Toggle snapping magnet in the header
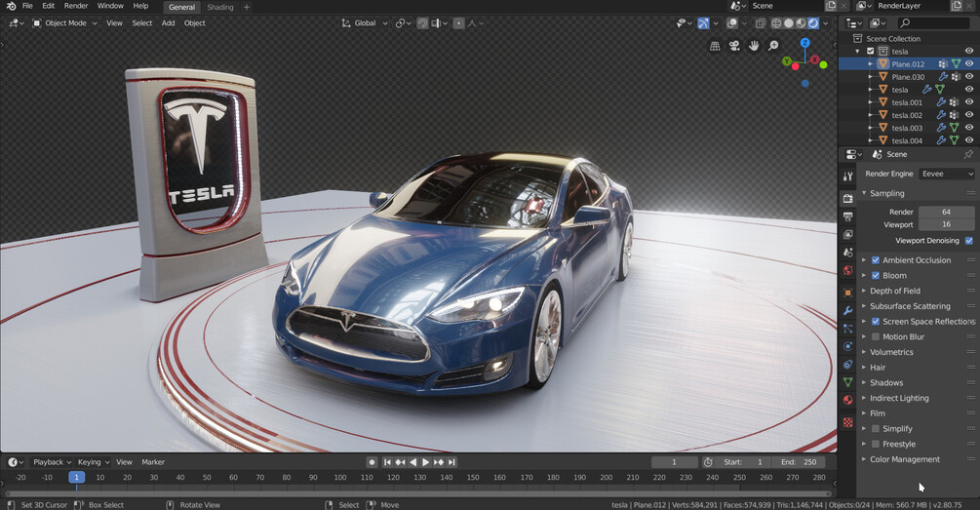 (x=422, y=23)
